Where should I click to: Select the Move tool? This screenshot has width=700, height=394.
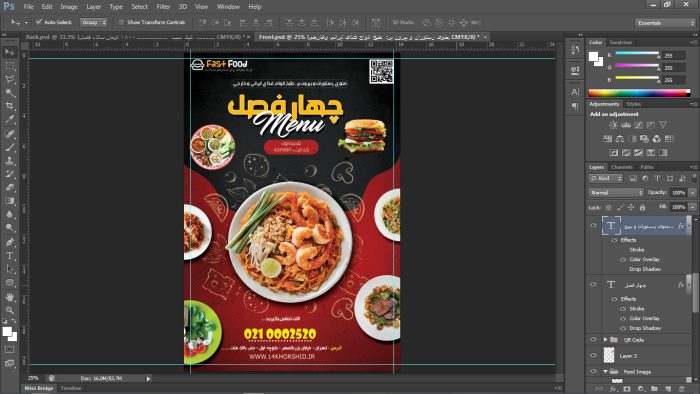coord(9,52)
